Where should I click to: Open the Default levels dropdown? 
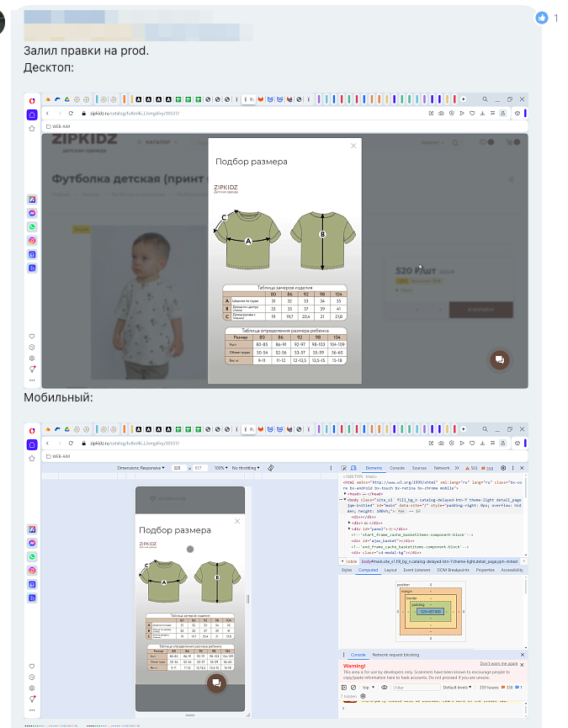coord(458,688)
